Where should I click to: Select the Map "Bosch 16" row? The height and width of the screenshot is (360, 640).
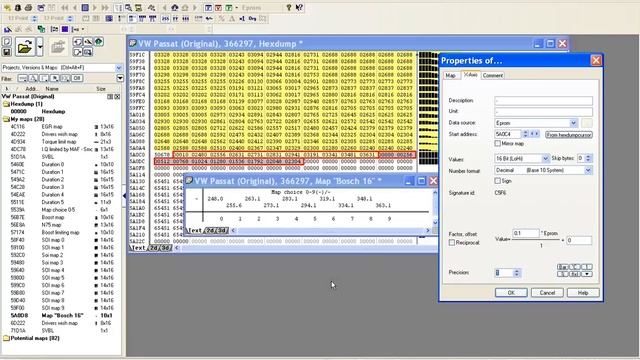[61, 316]
